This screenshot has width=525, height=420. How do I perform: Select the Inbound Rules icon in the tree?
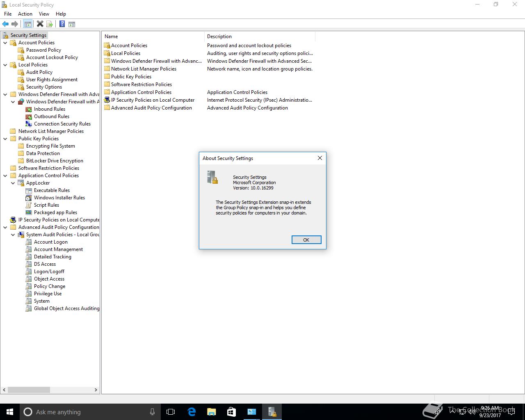tap(29, 109)
